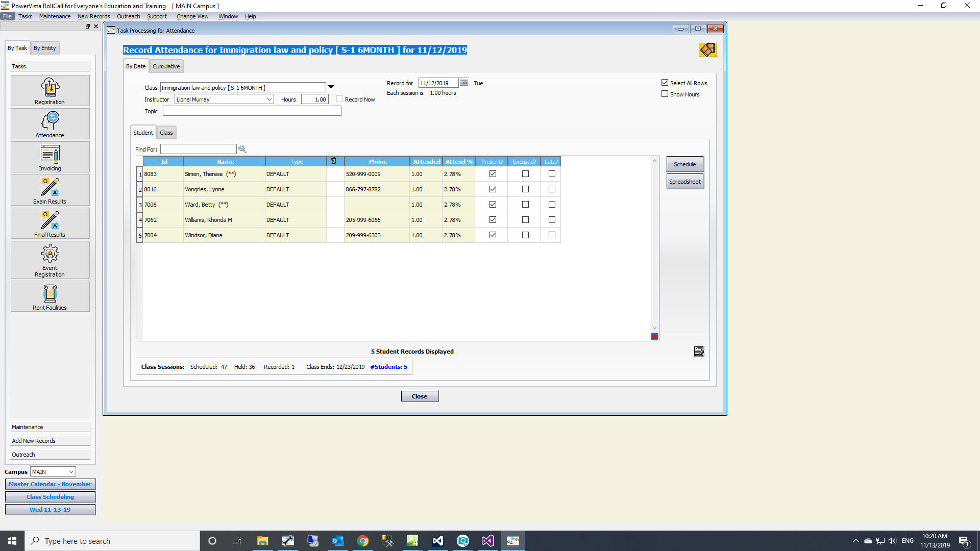Screen dimensions: 980x551
Task: Click the PowerVista RollCall taskbar icon
Action: pyautogui.click(x=513, y=541)
